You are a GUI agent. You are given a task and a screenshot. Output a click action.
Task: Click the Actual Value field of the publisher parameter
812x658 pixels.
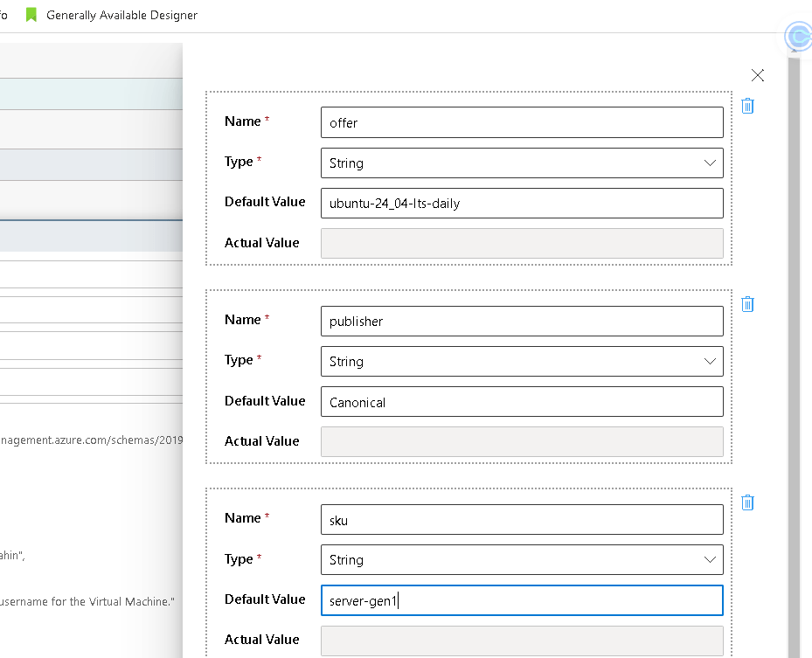522,441
